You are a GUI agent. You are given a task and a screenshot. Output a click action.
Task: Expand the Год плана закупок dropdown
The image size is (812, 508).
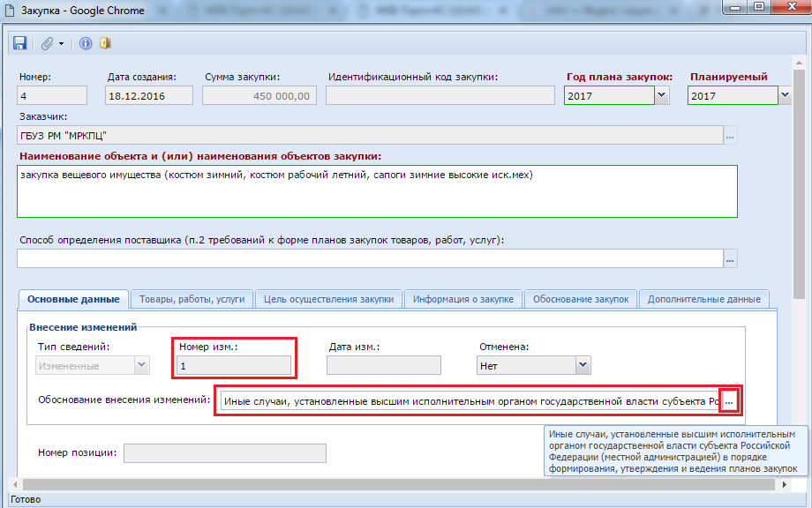[x=662, y=95]
